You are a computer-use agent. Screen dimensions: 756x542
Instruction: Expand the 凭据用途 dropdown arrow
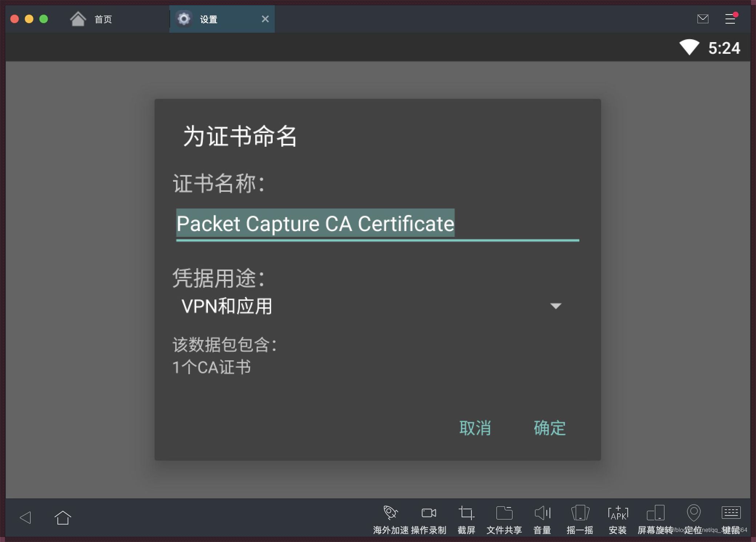pyautogui.click(x=556, y=306)
